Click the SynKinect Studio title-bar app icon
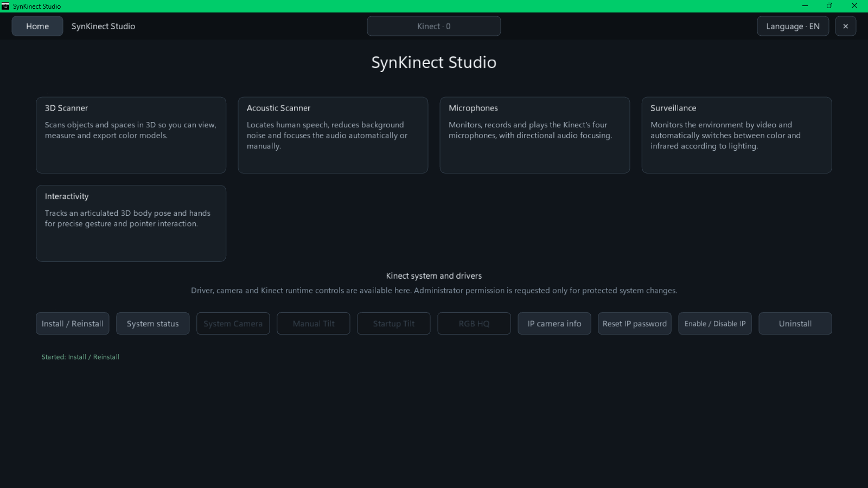Viewport: 868px width, 488px height. point(5,6)
